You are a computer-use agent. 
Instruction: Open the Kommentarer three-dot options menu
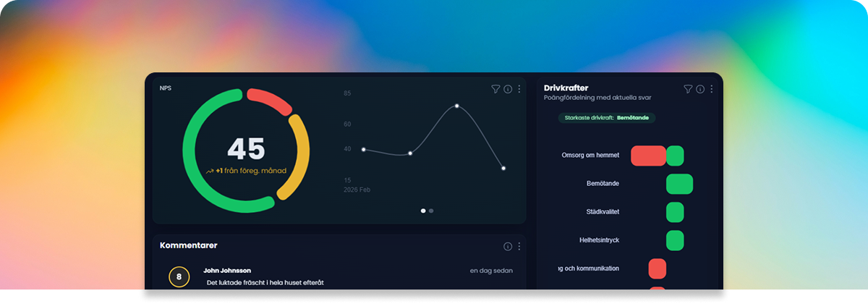click(x=519, y=246)
